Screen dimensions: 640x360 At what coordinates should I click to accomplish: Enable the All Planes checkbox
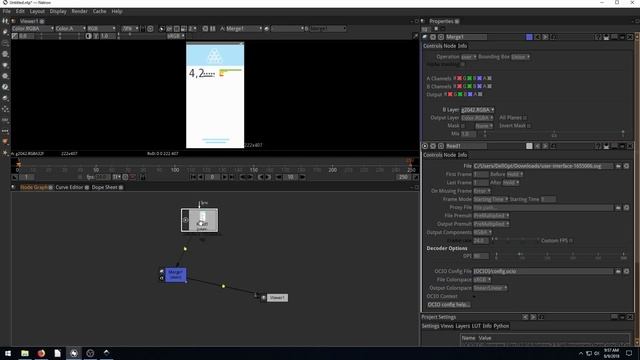tap(525, 118)
